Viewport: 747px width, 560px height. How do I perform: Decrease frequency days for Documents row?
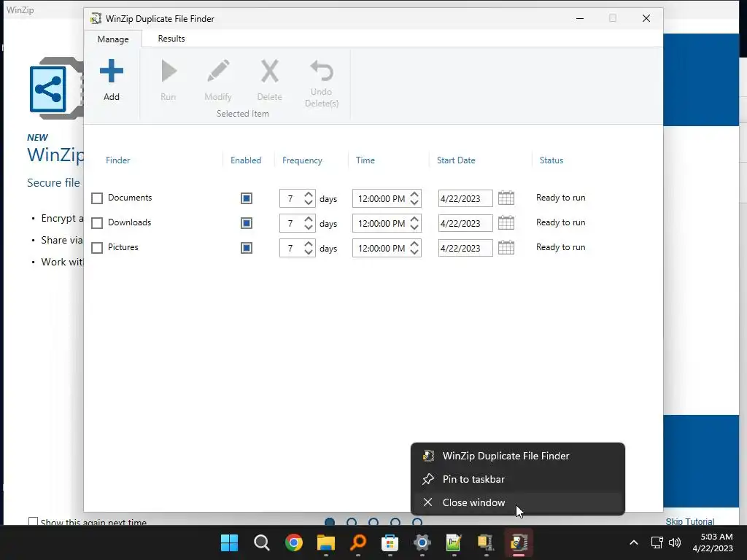(x=309, y=203)
